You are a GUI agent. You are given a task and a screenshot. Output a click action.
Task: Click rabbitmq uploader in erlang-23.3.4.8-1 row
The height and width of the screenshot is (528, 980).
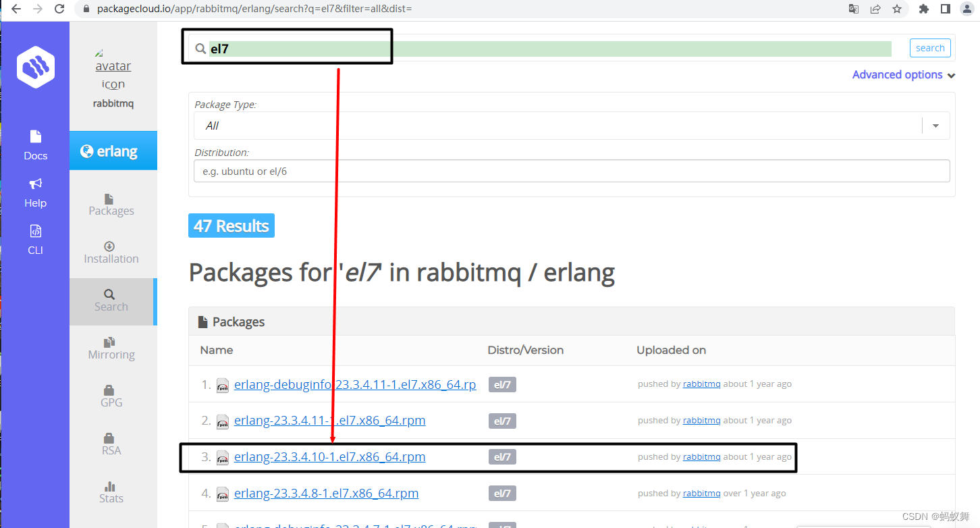pyautogui.click(x=701, y=494)
